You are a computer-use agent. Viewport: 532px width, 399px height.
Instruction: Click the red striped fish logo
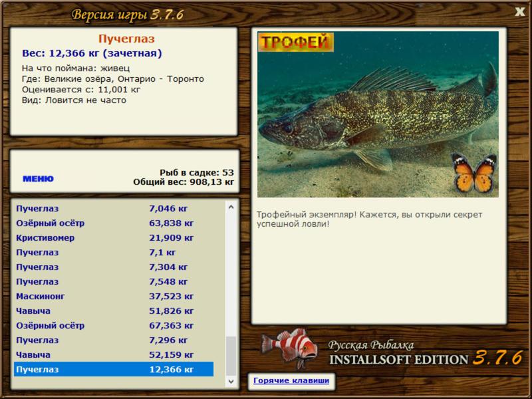point(289,348)
